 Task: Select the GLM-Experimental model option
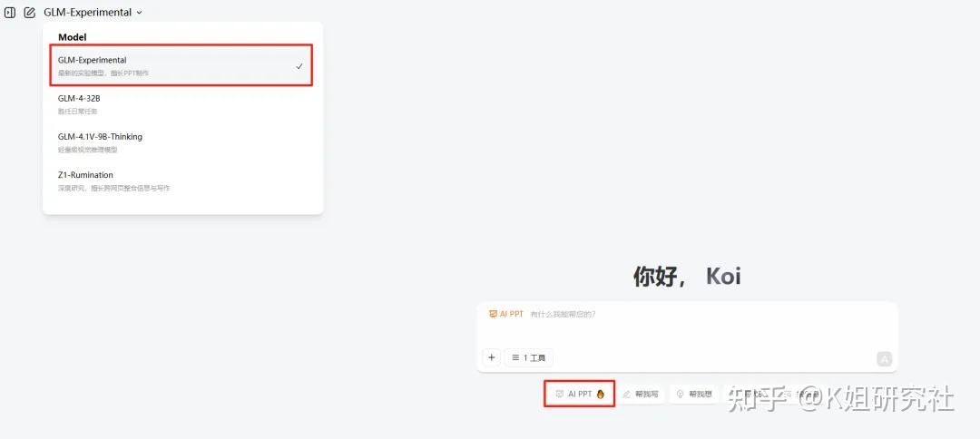click(x=181, y=65)
